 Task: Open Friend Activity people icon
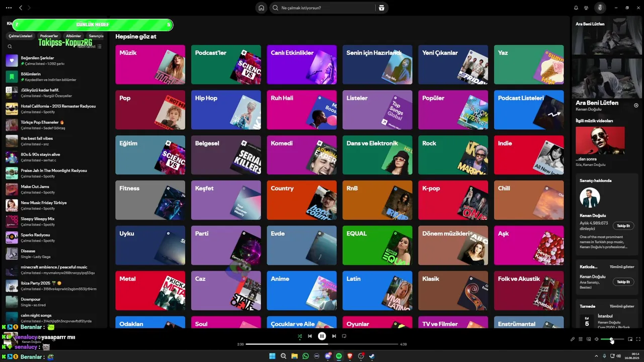(x=586, y=8)
